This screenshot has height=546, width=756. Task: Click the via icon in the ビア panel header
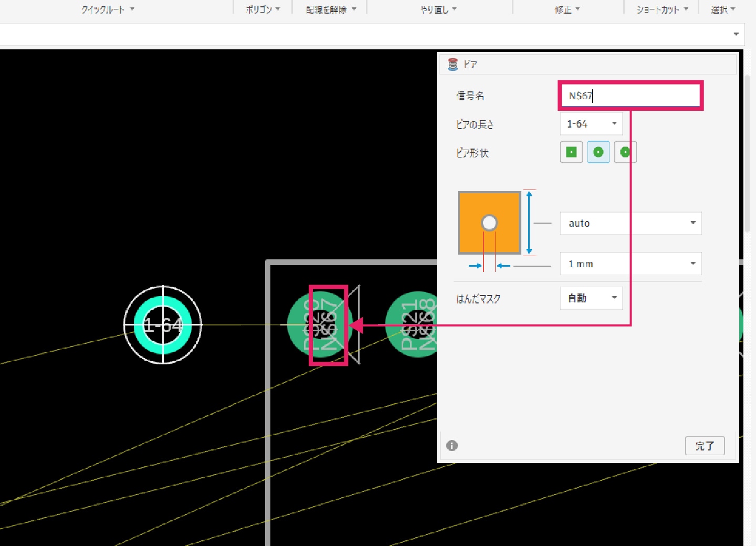(453, 65)
